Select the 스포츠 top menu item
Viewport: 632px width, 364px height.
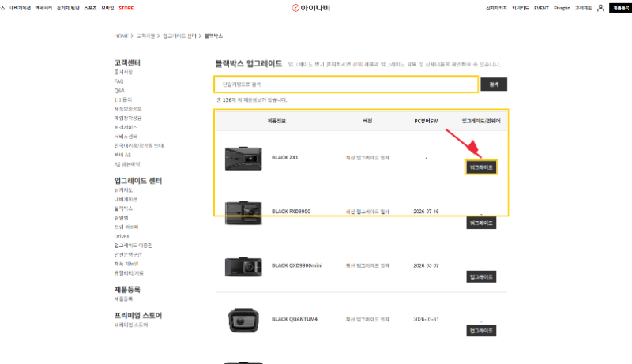[x=90, y=8]
